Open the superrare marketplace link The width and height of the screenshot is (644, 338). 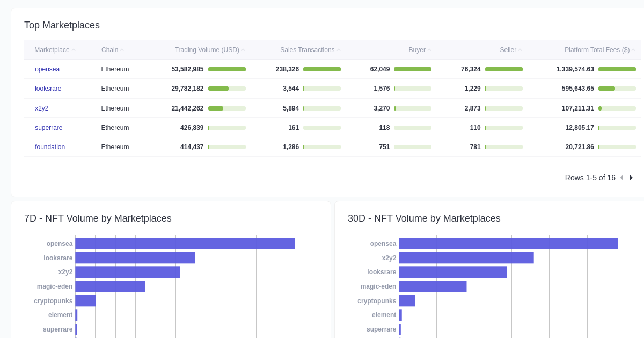click(48, 128)
